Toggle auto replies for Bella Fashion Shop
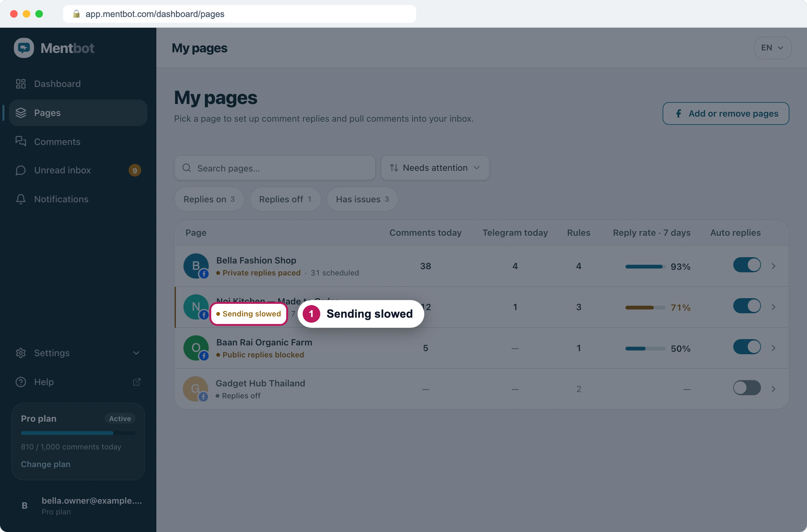Image resolution: width=807 pixels, height=532 pixels. (x=746, y=265)
